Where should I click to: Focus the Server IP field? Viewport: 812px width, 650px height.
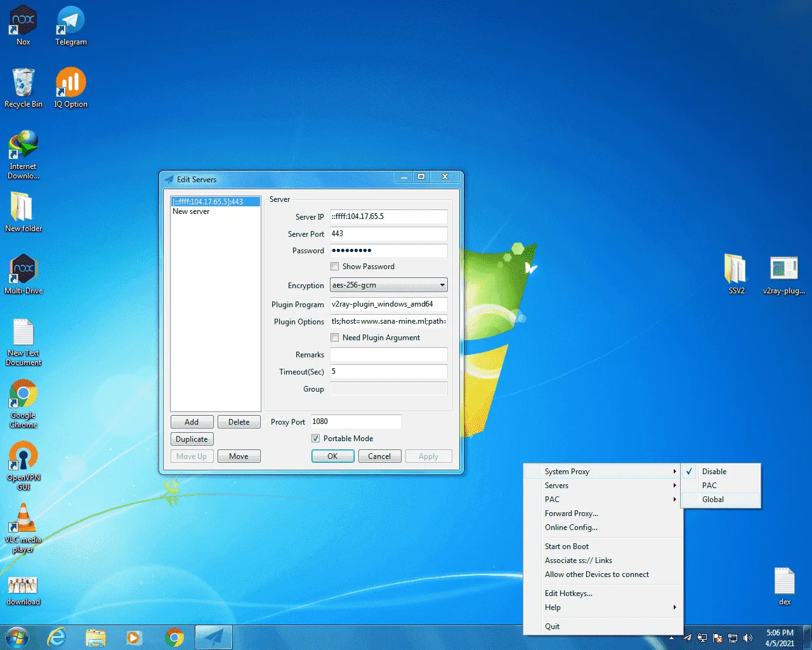388,216
